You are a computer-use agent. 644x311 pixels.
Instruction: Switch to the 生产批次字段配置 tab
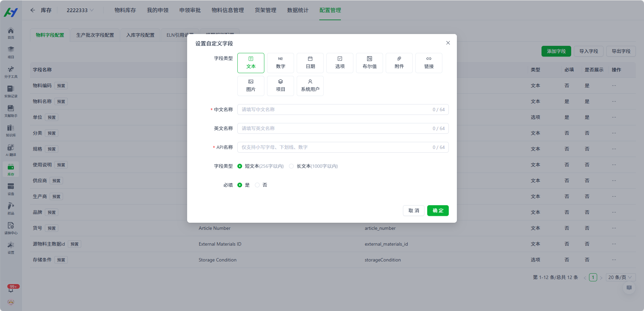coord(95,35)
